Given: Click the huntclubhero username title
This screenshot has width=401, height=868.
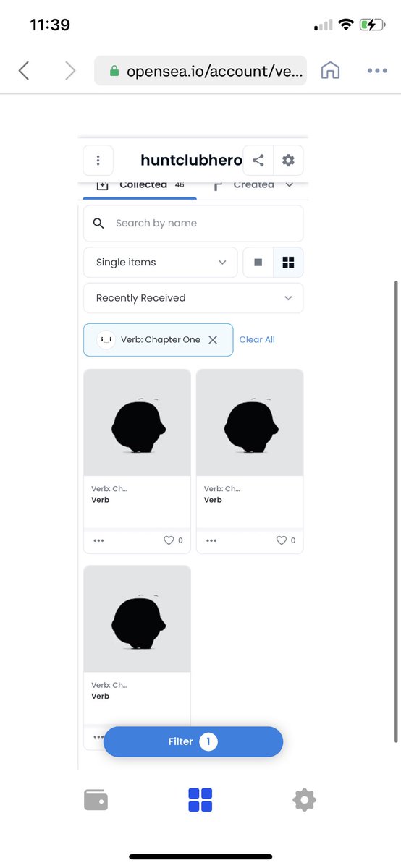Looking at the screenshot, I should [x=191, y=161].
